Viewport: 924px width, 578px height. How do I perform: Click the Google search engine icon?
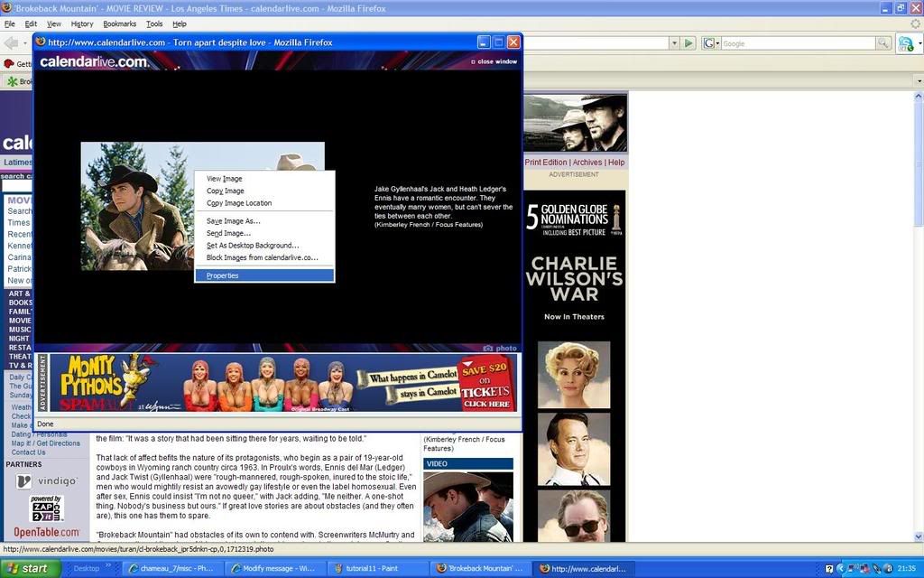pos(709,43)
